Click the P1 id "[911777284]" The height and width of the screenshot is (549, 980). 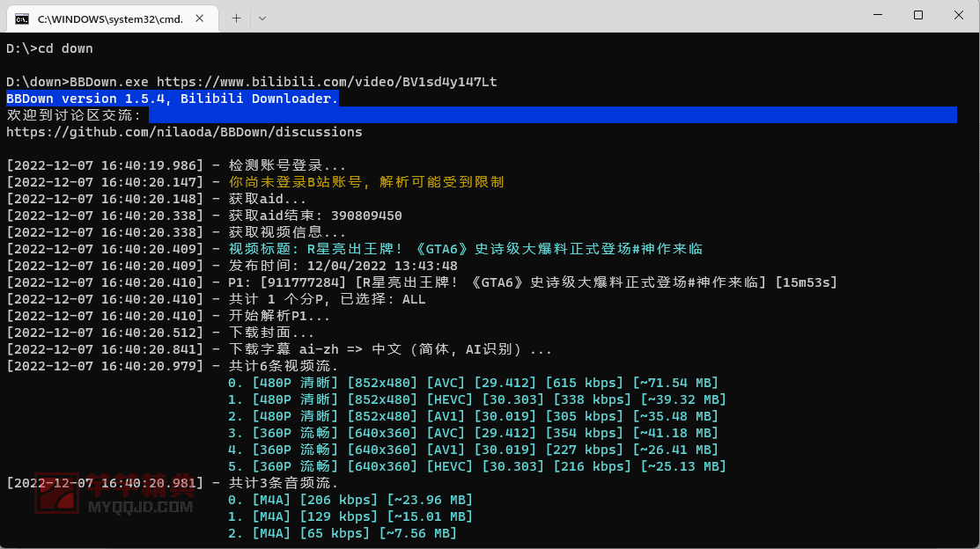point(303,282)
